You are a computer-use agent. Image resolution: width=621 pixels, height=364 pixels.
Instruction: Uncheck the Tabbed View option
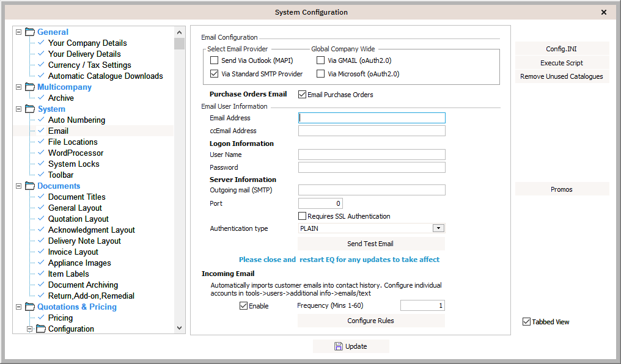coord(526,322)
